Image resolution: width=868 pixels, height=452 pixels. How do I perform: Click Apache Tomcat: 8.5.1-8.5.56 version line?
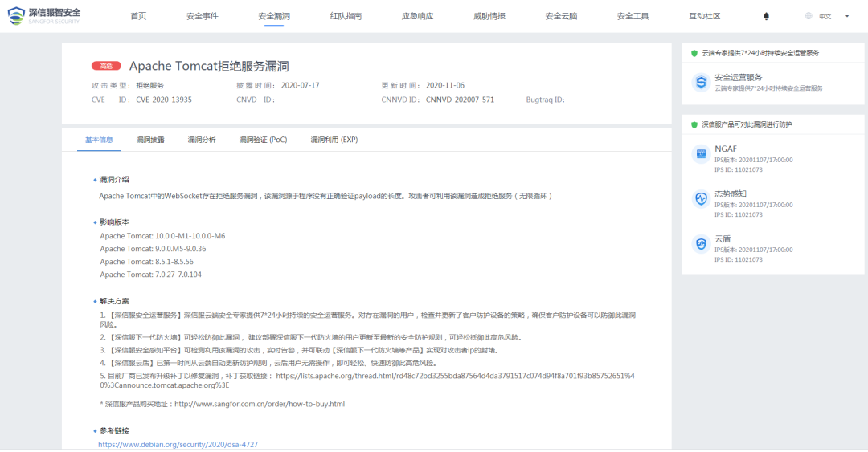(147, 262)
